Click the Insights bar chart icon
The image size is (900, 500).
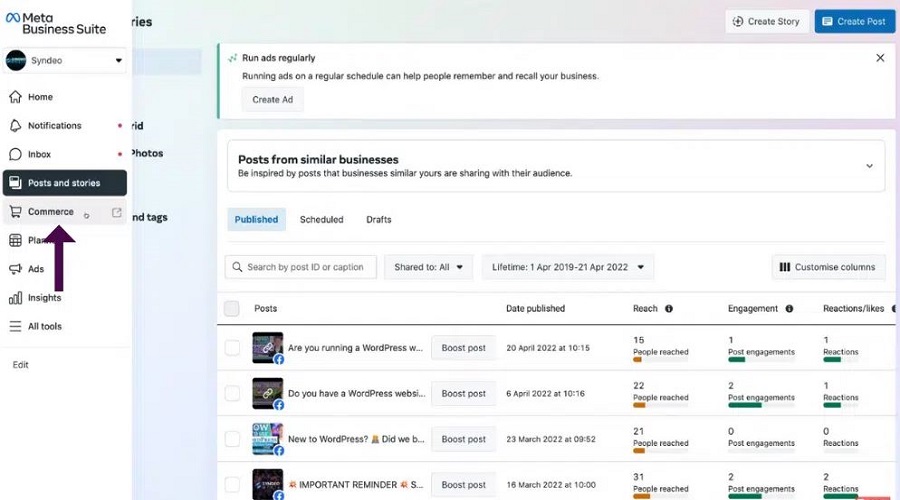point(15,298)
